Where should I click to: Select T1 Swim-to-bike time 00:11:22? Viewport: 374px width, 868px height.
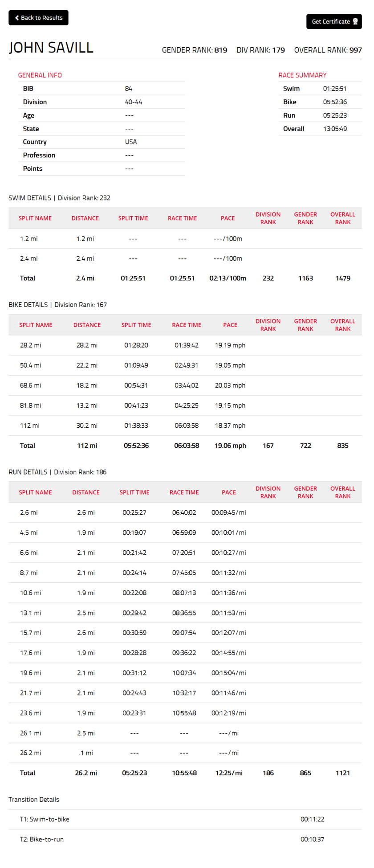pyautogui.click(x=313, y=819)
